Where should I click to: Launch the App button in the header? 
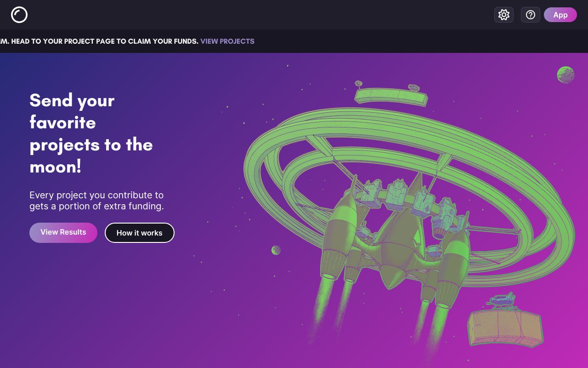click(560, 15)
